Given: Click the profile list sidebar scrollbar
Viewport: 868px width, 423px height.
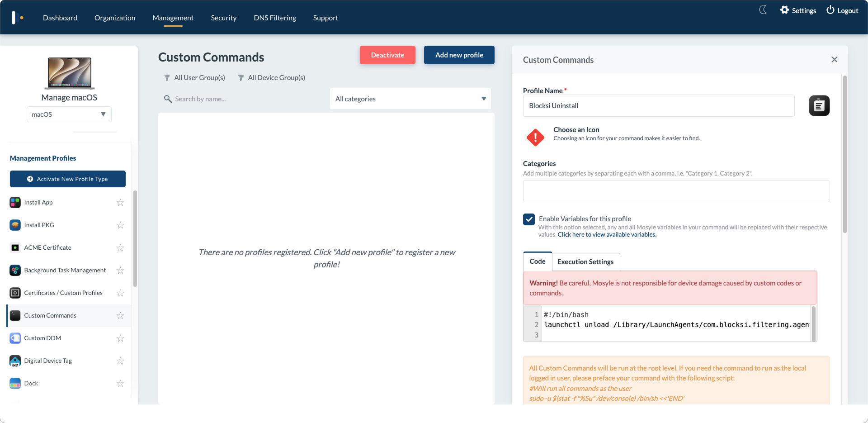Looking at the screenshot, I should pos(135,238).
